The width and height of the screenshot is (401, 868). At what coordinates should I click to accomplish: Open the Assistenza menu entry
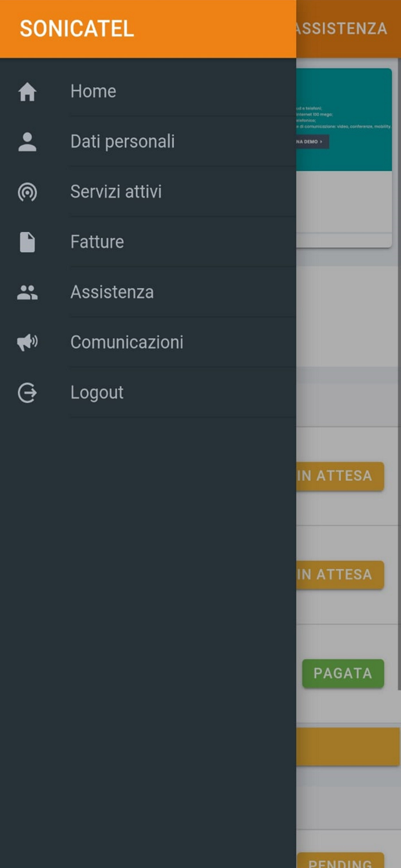point(112,292)
